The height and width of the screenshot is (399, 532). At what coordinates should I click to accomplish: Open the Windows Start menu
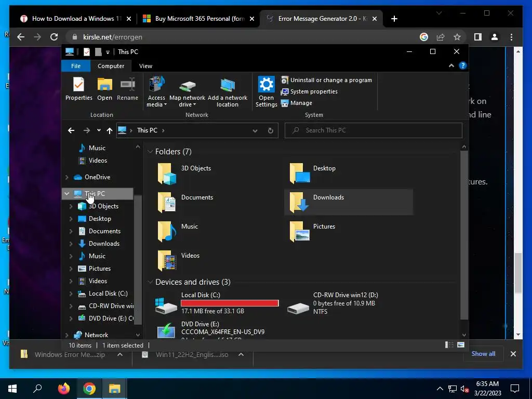(12, 389)
